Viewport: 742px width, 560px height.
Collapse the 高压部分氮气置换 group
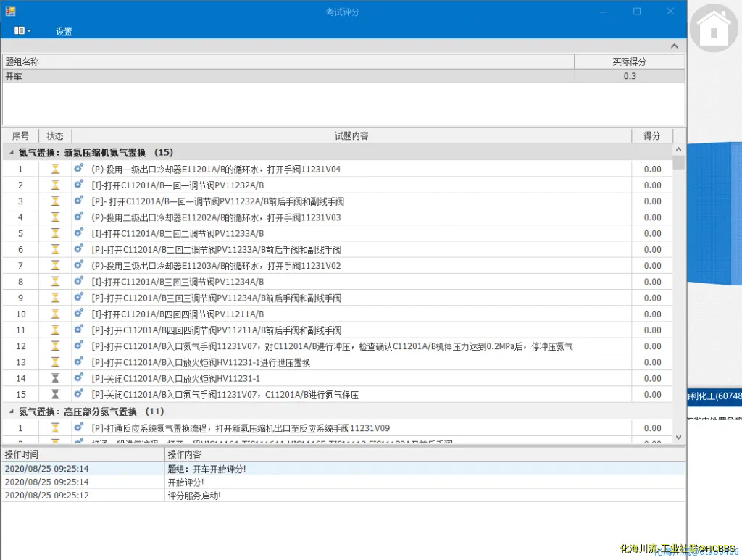point(9,411)
